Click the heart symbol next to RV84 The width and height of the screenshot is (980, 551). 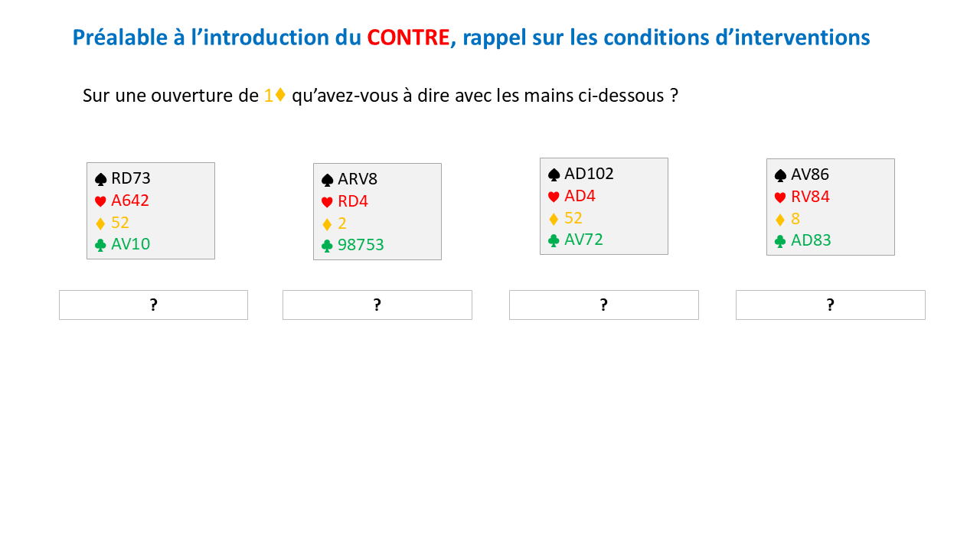point(780,197)
